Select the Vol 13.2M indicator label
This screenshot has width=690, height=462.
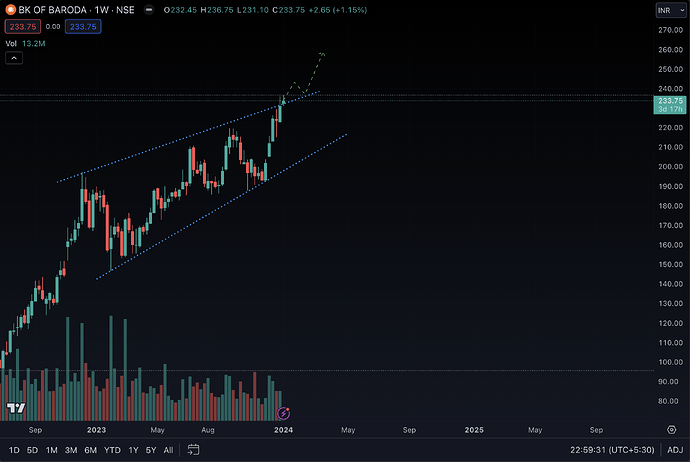pyautogui.click(x=25, y=44)
